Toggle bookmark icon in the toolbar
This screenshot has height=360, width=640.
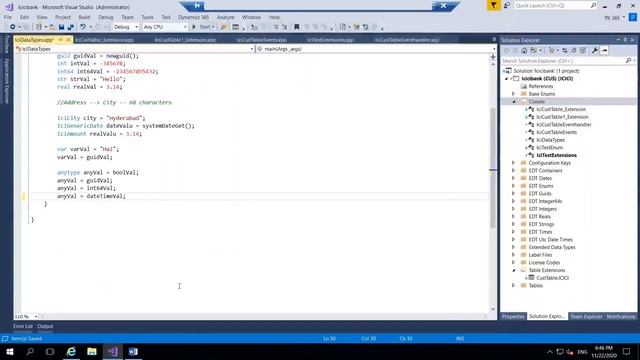297,27
